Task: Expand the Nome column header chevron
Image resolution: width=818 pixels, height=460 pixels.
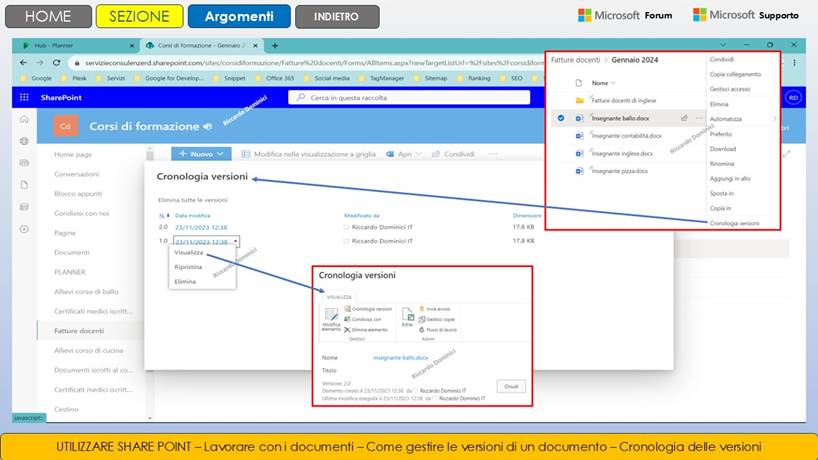Action: pyautogui.click(x=613, y=83)
